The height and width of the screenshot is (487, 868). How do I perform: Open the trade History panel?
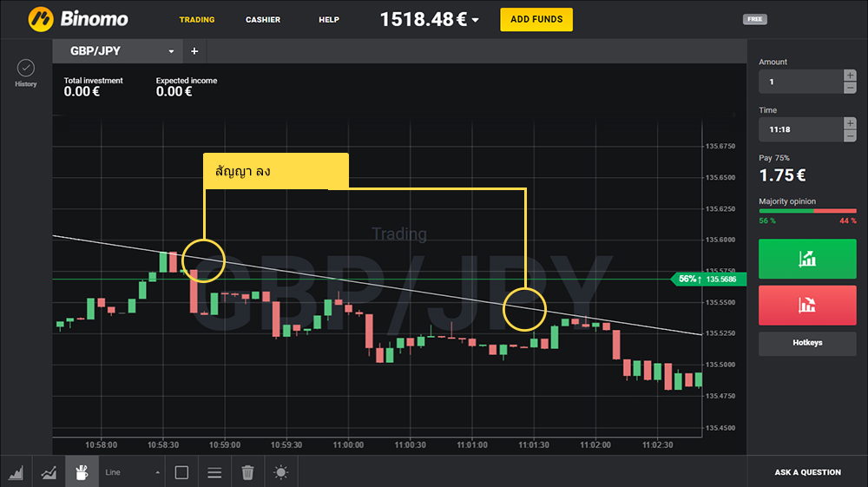25,73
